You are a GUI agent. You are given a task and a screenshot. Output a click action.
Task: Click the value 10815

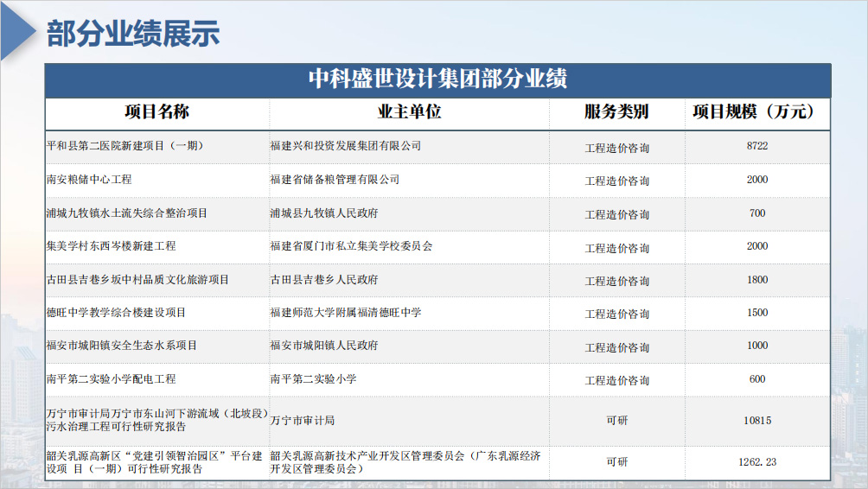click(757, 421)
